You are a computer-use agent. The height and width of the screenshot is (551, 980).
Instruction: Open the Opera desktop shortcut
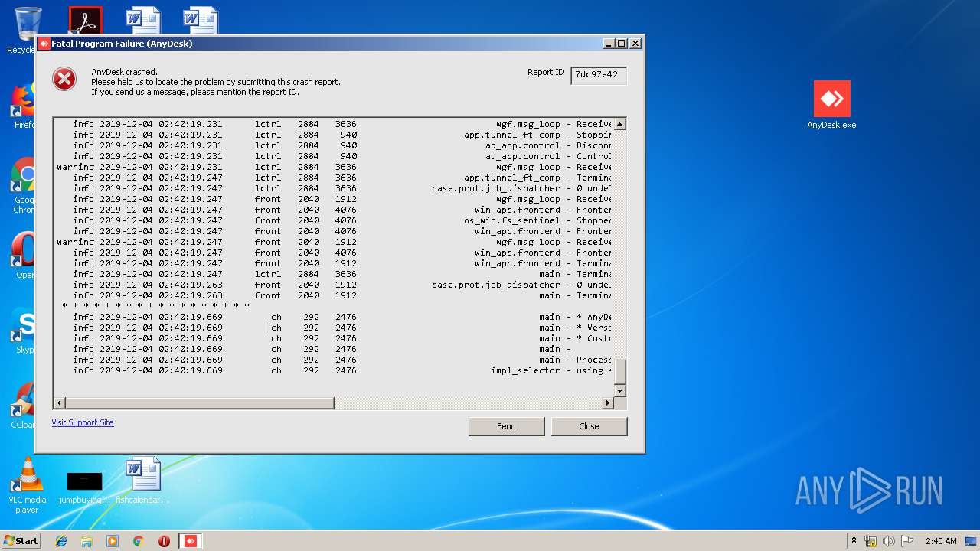23,256
